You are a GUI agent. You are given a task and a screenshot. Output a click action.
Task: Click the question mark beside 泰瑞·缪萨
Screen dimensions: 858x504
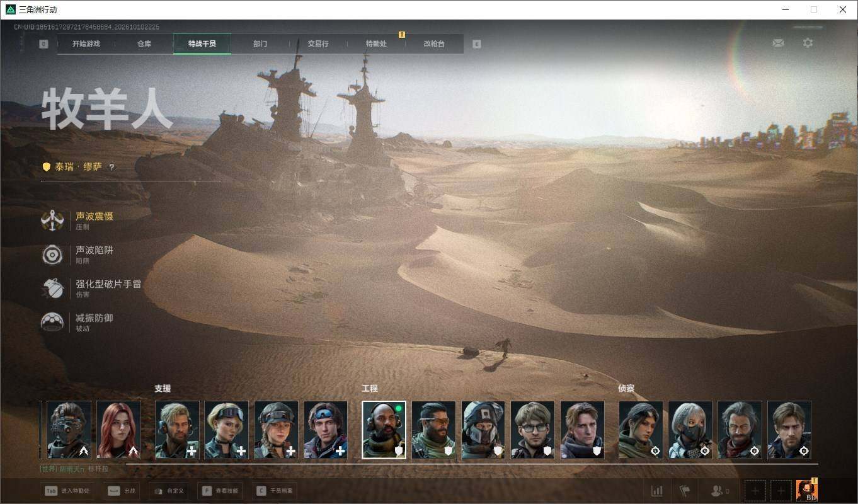point(112,168)
